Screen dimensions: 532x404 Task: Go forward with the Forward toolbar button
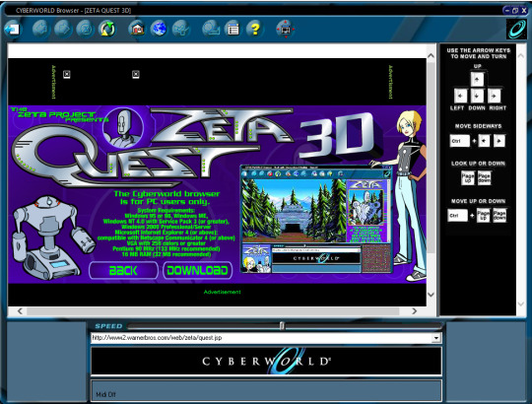point(63,29)
